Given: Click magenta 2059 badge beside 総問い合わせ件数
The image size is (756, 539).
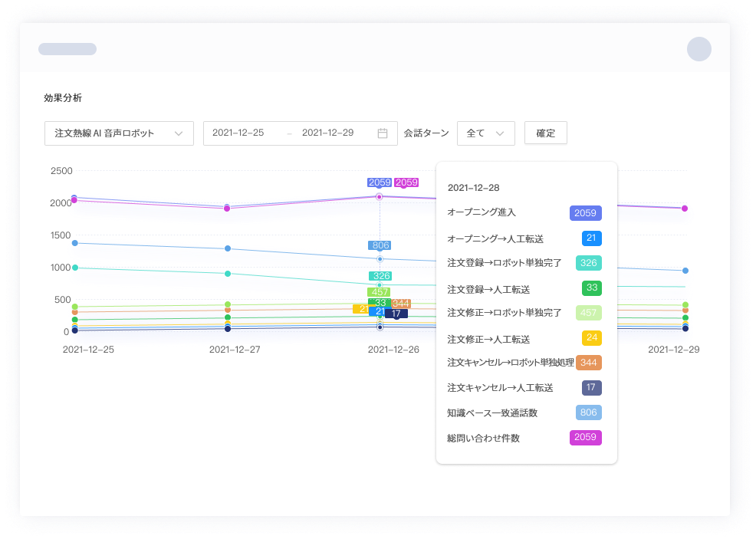Looking at the screenshot, I should coord(585,438).
